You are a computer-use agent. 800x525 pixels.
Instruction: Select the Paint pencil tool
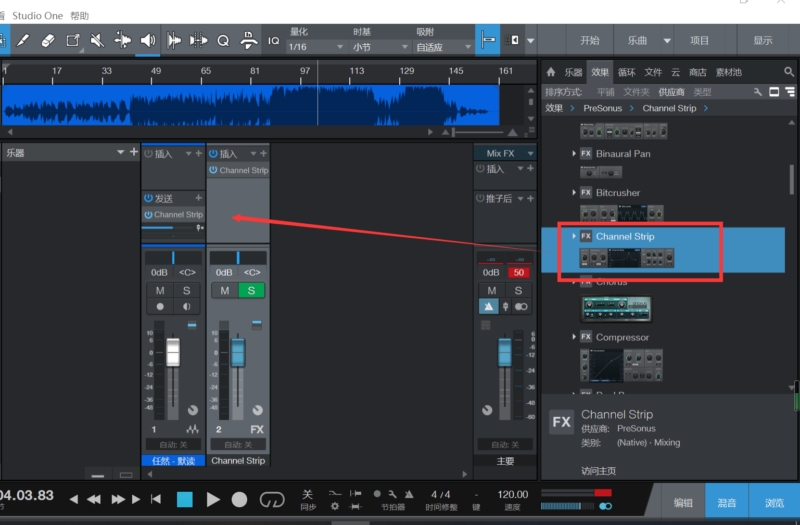(22, 41)
